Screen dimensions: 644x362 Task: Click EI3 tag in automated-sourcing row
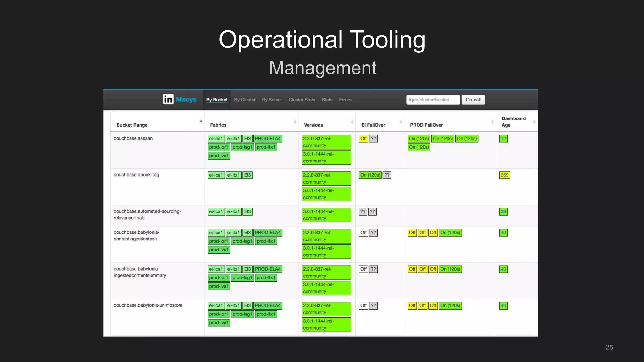coord(247,212)
